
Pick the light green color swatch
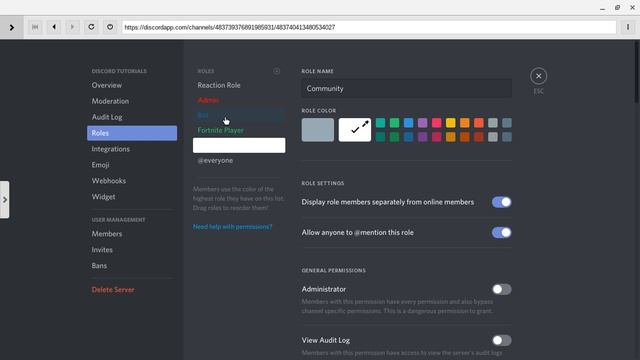click(394, 123)
